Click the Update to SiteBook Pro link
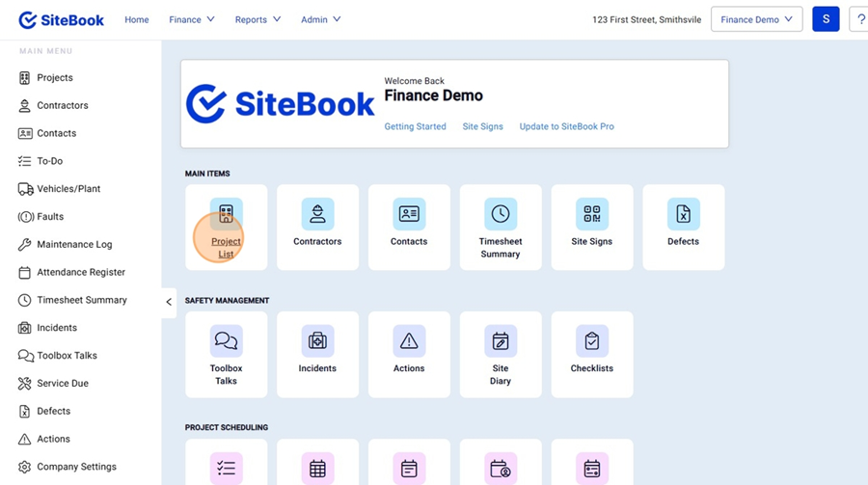 (x=566, y=126)
